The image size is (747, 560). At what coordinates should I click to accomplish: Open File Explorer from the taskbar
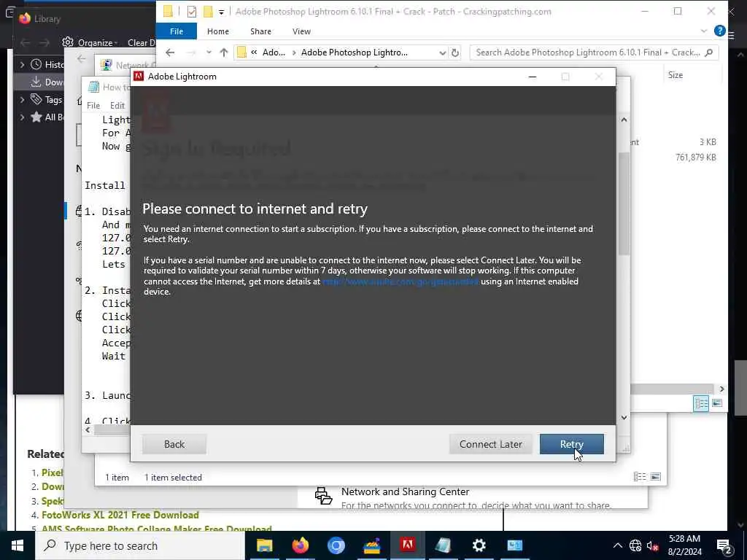click(x=264, y=545)
